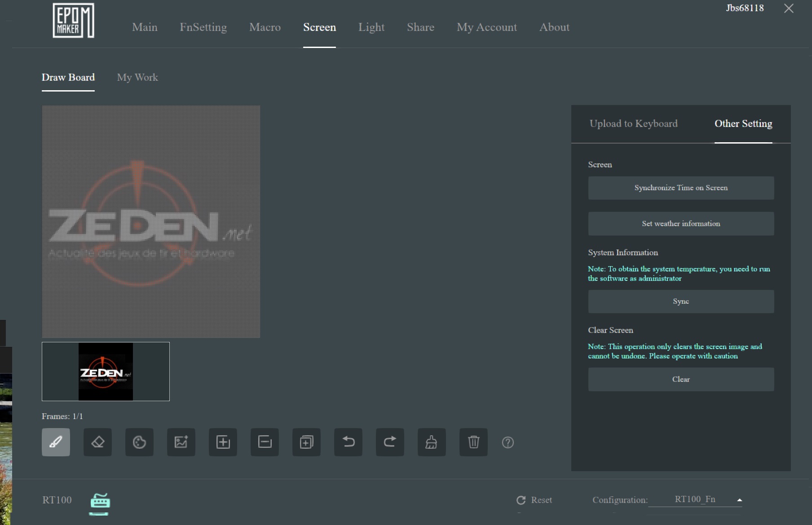Open the color palette picker

[x=139, y=442]
